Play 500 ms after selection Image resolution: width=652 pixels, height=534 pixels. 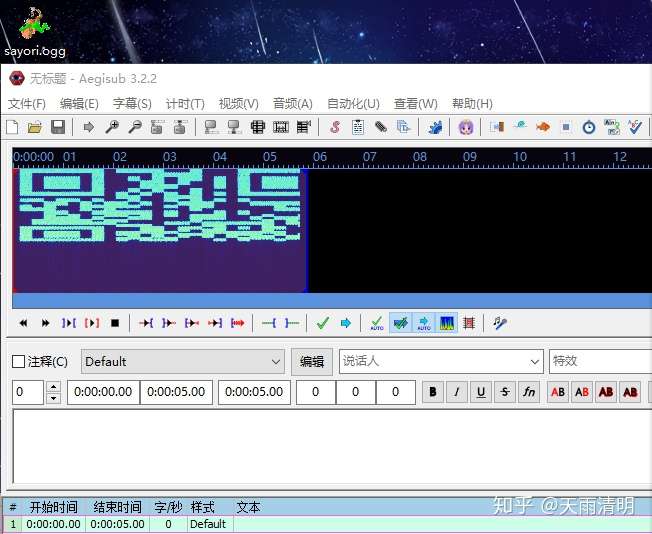point(169,323)
